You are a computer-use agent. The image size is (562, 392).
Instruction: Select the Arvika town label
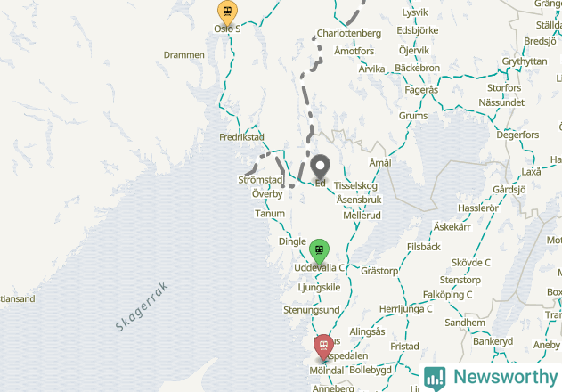pos(371,69)
